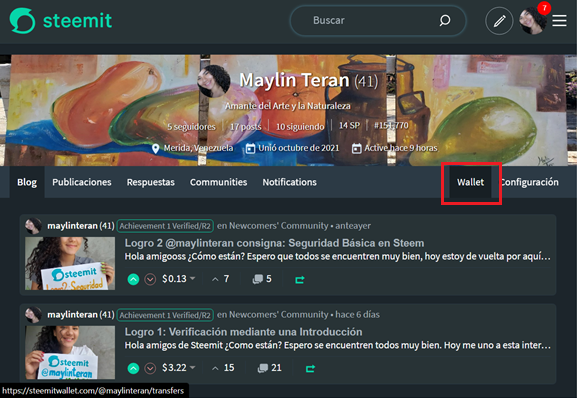577x398 pixels.
Task: Resteem the Logro 2 post
Action: pyautogui.click(x=300, y=280)
